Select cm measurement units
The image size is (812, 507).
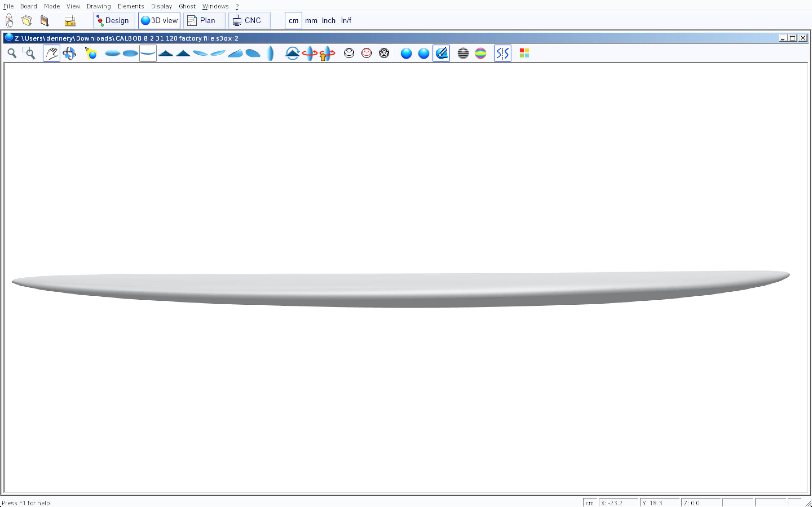pyautogui.click(x=293, y=21)
